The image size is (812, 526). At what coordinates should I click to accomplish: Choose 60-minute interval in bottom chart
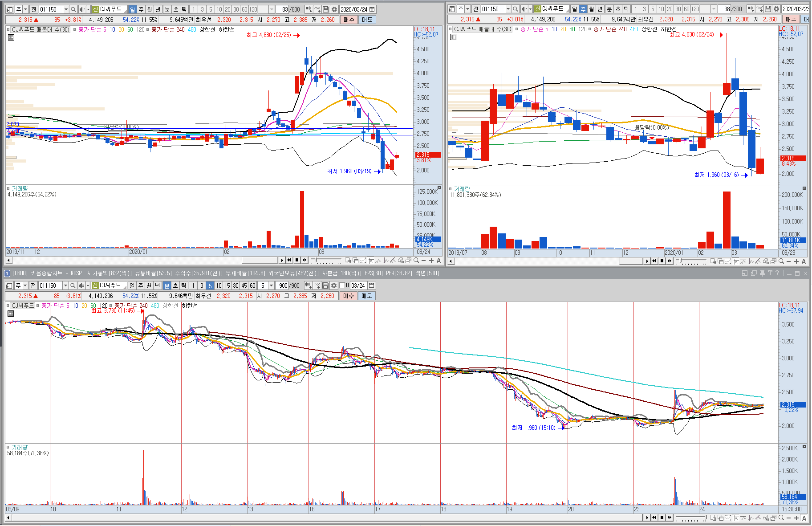click(252, 285)
